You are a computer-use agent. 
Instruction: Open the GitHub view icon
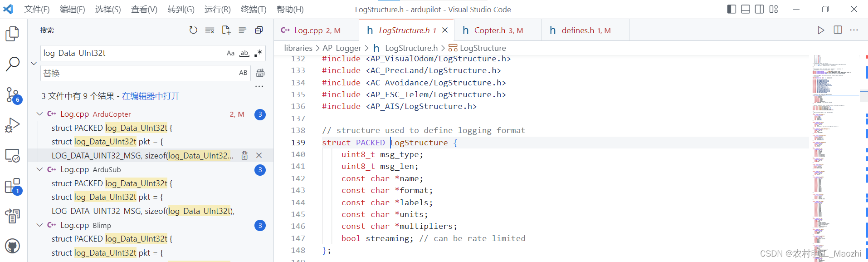click(12, 246)
